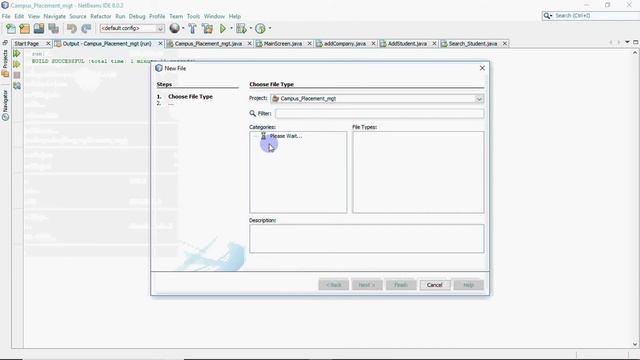Open the default config dropdown
Viewport: 640px width, 360px height.
pyautogui.click(x=160, y=28)
